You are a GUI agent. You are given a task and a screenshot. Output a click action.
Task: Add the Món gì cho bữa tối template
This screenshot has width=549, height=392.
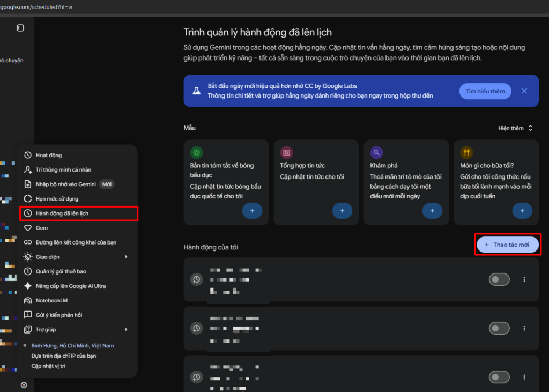[522, 211]
